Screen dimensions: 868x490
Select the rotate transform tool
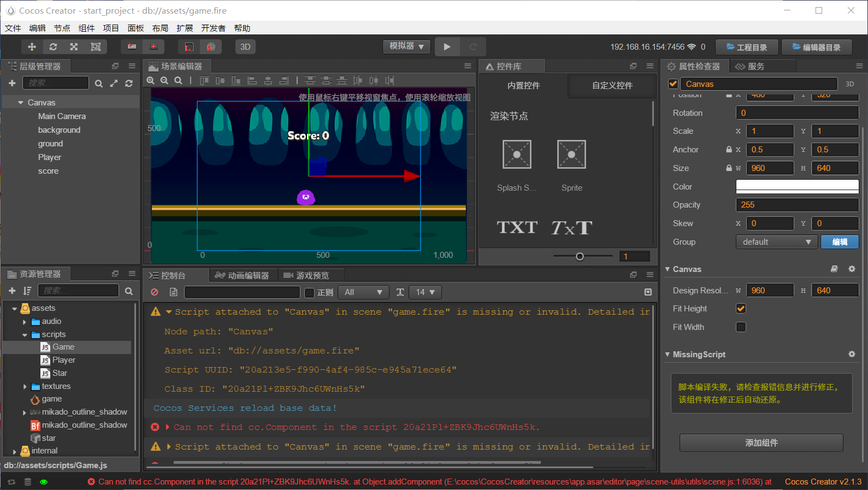[x=53, y=47]
